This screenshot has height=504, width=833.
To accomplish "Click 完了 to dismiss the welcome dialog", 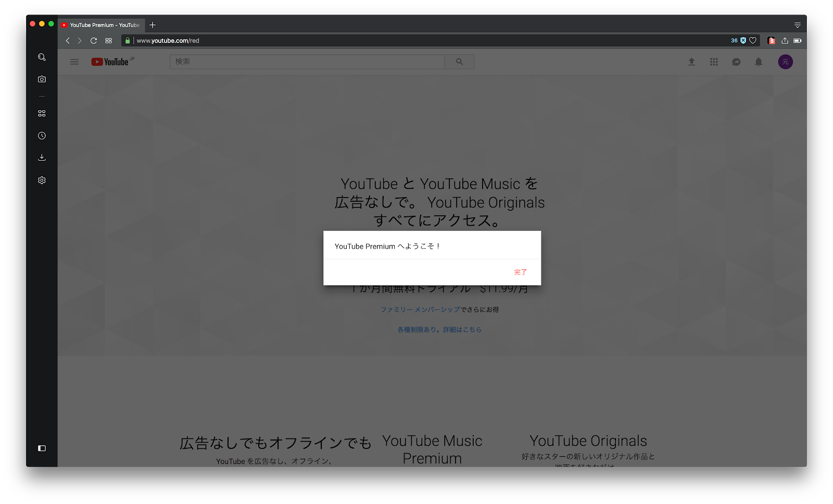I will point(521,272).
